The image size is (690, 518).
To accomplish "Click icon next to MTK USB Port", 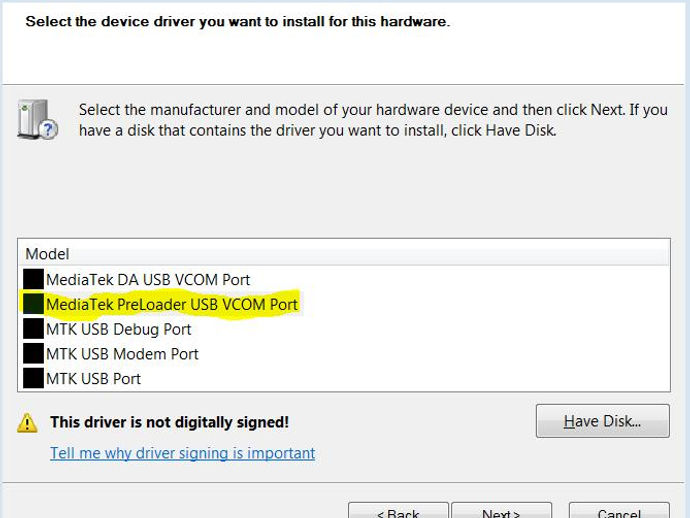I will pyautogui.click(x=33, y=378).
